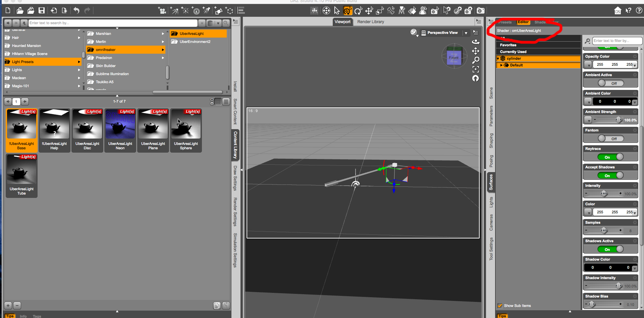The height and width of the screenshot is (318, 644).
Task: Select the Editor tab in Surfaces pane
Action: (523, 22)
